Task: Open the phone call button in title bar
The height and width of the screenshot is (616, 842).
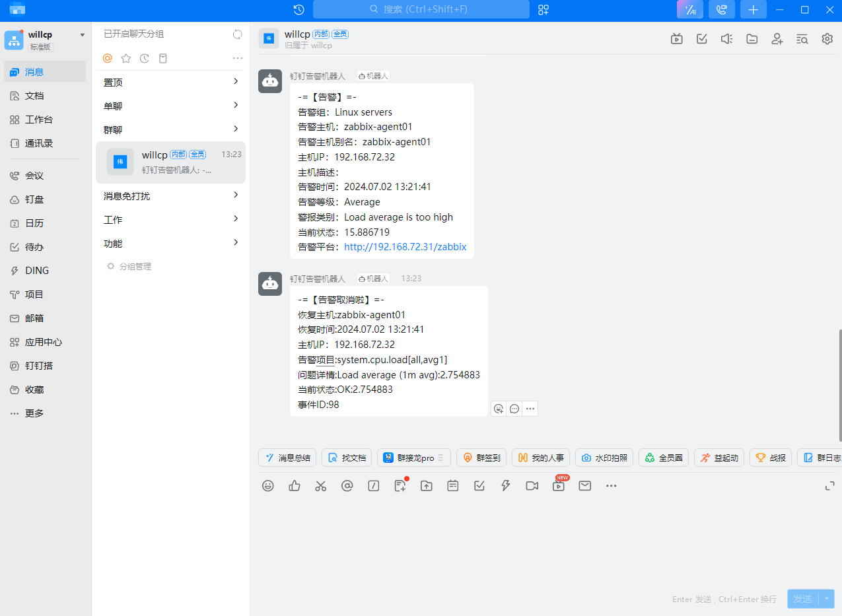Action: point(722,9)
